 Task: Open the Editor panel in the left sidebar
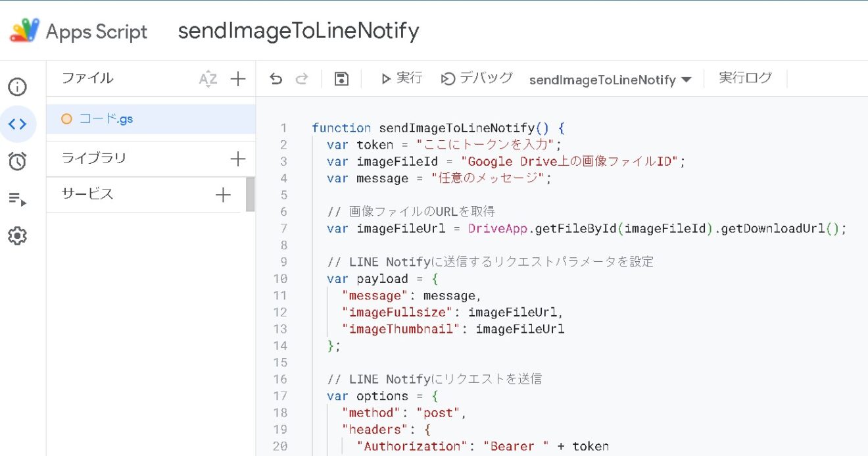[19, 123]
